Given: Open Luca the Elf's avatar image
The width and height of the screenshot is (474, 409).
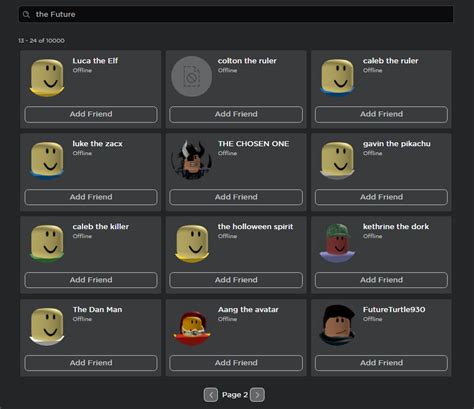Looking at the screenshot, I should [x=47, y=78].
